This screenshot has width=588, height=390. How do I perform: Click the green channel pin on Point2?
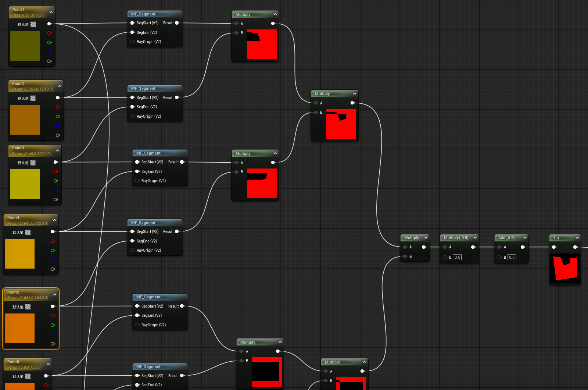pyautogui.click(x=58, y=117)
